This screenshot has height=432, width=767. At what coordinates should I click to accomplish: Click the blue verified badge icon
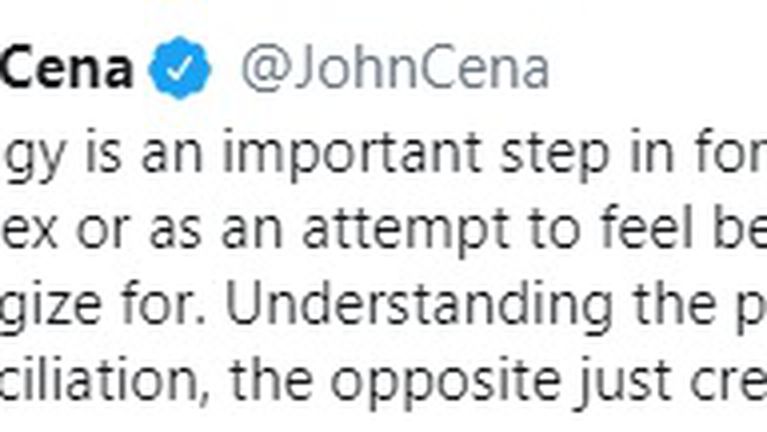point(180,68)
